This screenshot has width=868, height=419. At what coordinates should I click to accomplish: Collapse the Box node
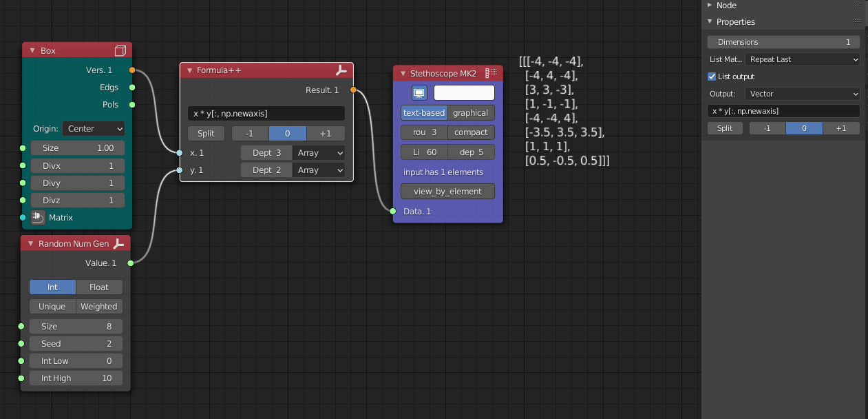tap(32, 50)
